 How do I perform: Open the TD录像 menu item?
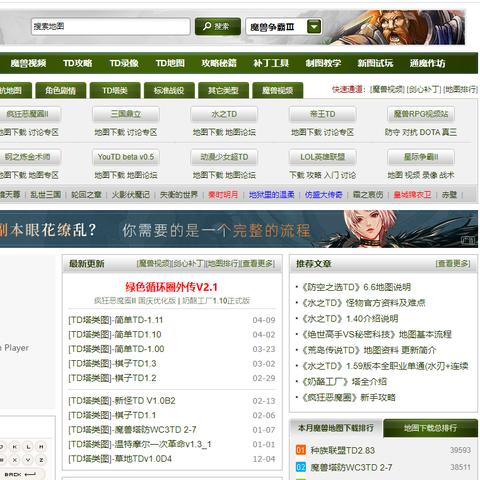[124, 63]
